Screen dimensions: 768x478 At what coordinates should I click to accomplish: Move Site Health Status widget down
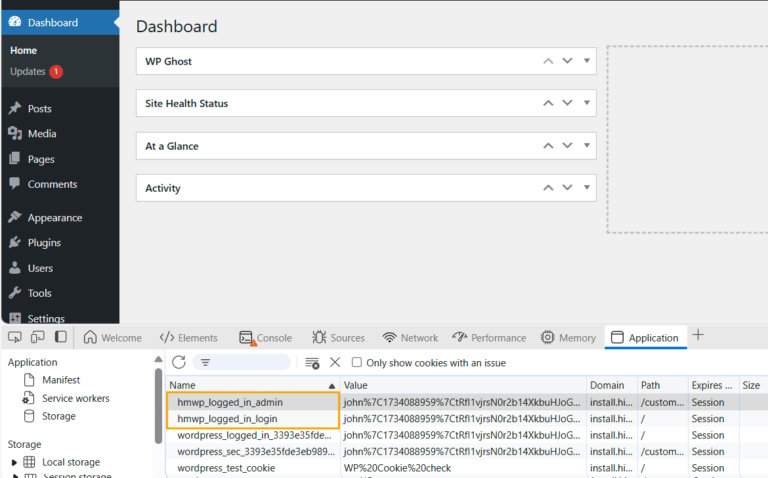[567, 103]
